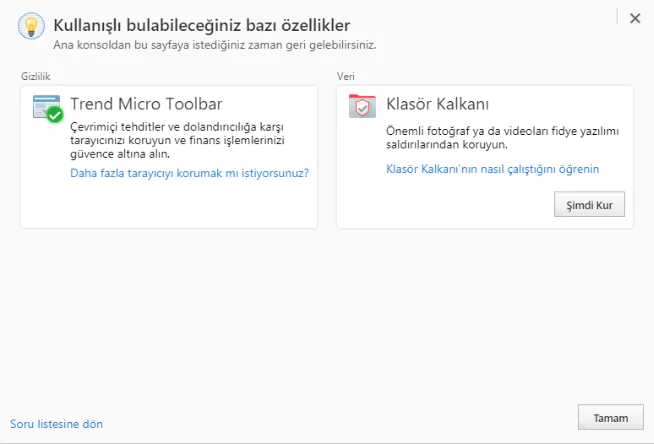Click the Klasör Kalkanı folder shield icon
Image resolution: width=654 pixels, height=444 pixels.
(362, 106)
